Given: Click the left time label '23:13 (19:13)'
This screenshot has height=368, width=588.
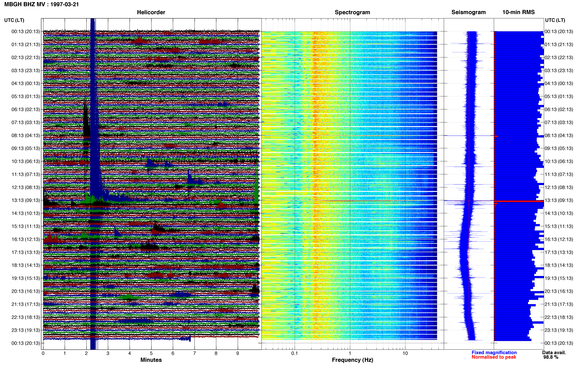Looking at the screenshot, I should 26,330.
